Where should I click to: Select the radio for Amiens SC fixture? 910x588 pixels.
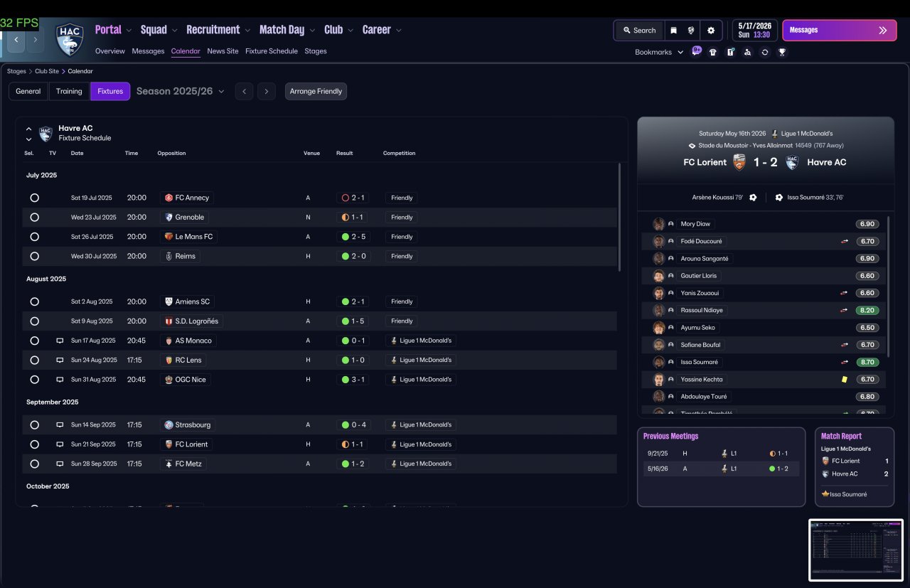coord(34,301)
